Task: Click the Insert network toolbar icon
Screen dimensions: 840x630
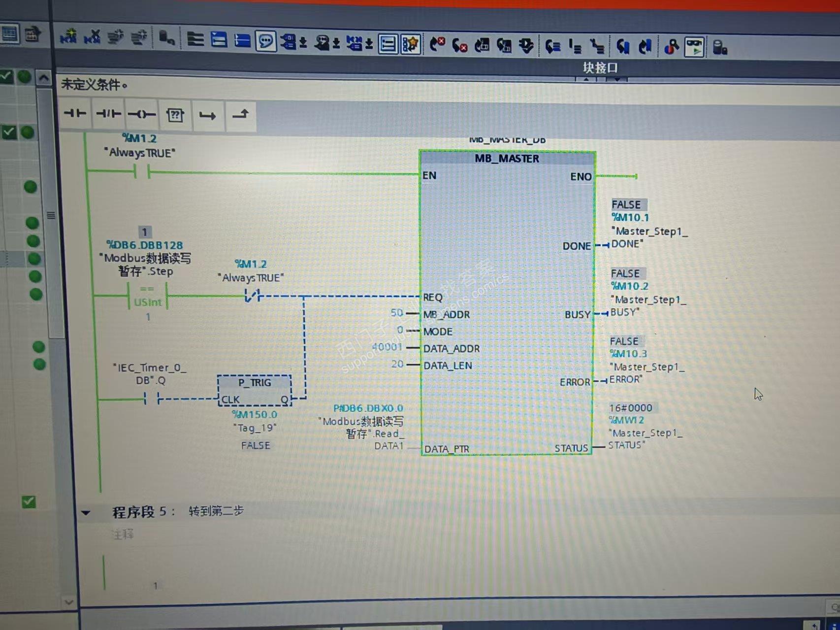Action: [x=68, y=36]
